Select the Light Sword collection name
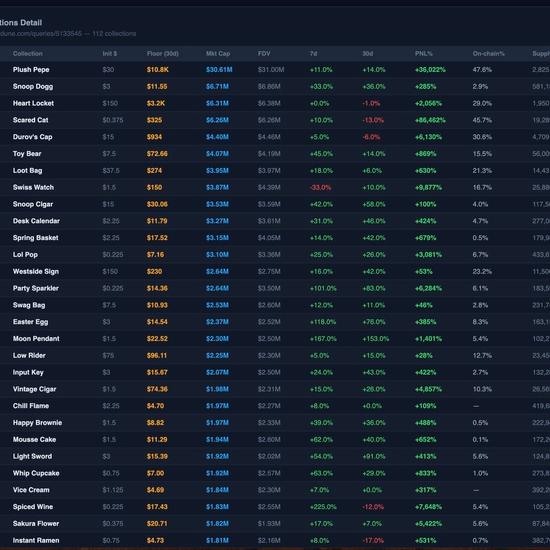The image size is (550, 550). click(x=32, y=457)
